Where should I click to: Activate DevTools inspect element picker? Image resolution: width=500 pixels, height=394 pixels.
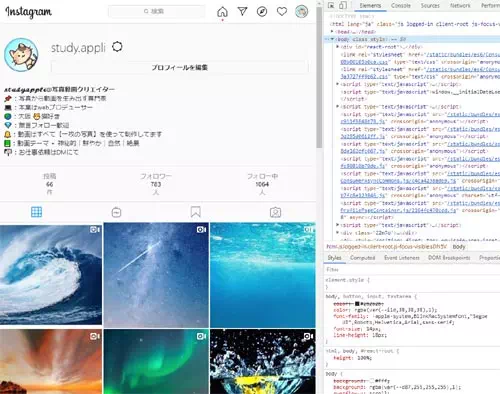click(331, 5)
